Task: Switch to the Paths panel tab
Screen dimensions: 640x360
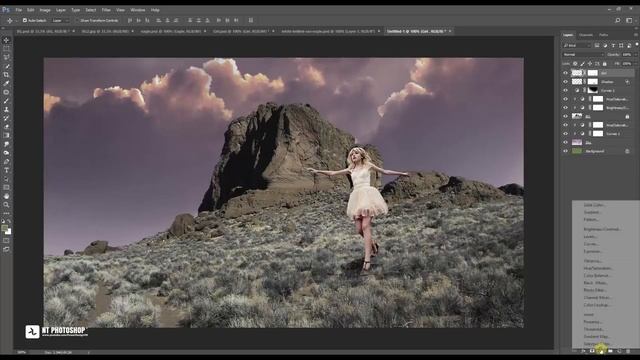Action: pos(604,35)
